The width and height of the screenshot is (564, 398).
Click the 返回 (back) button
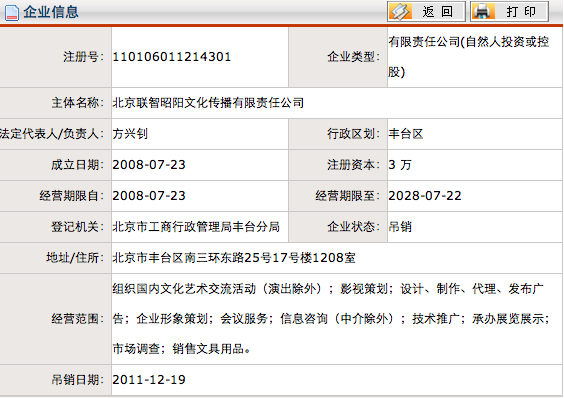pyautogui.click(x=426, y=12)
